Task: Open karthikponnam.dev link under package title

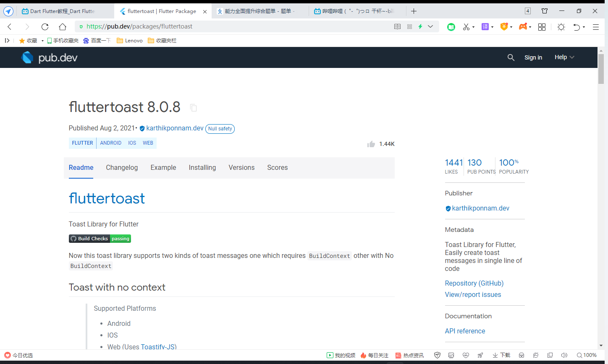Action: [x=175, y=128]
